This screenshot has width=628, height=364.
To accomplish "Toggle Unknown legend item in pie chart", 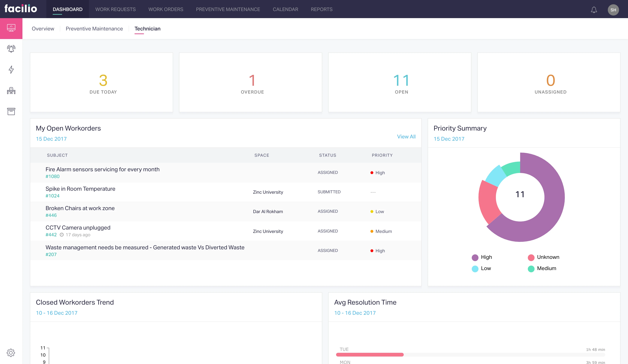I will (543, 257).
